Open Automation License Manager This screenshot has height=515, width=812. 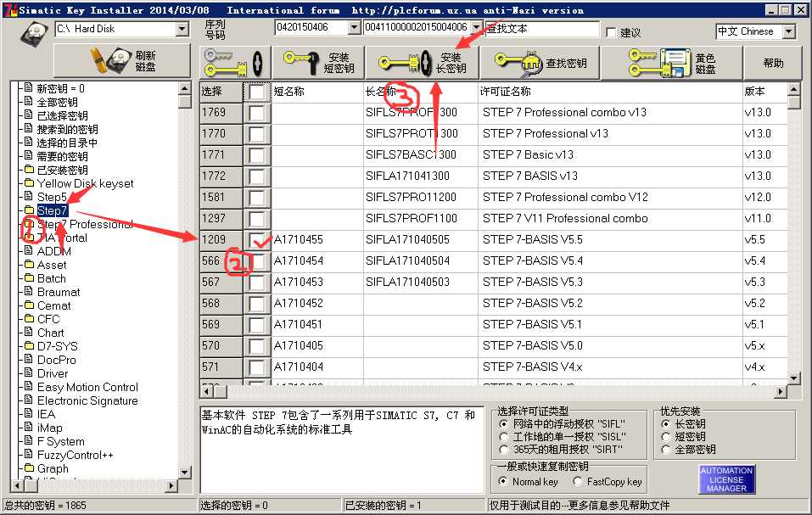point(726,479)
